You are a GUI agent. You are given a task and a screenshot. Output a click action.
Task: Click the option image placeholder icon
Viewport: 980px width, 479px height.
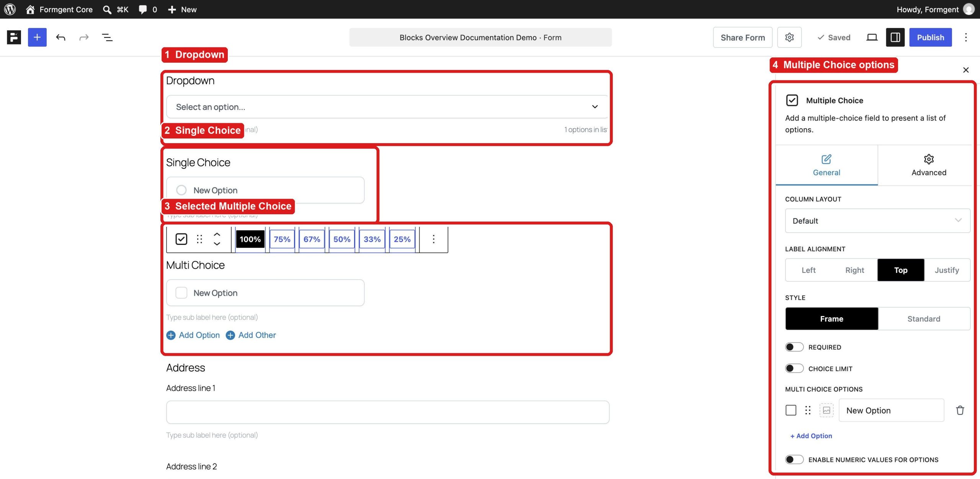826,410
